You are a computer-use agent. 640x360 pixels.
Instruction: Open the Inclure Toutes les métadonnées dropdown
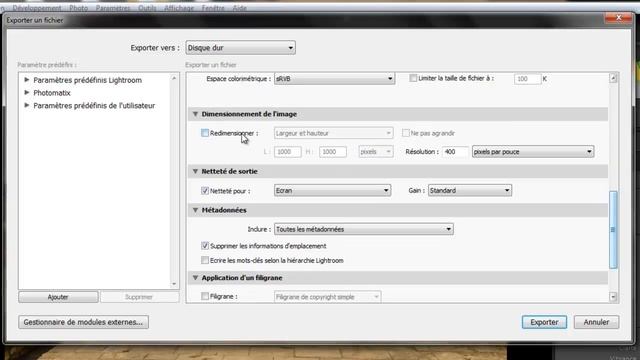(x=364, y=229)
